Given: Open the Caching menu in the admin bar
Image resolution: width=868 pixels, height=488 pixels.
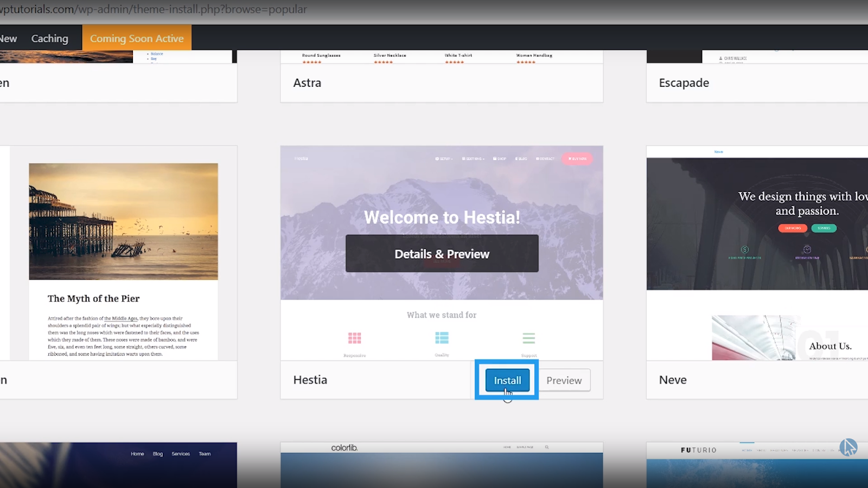Looking at the screenshot, I should click(x=50, y=38).
